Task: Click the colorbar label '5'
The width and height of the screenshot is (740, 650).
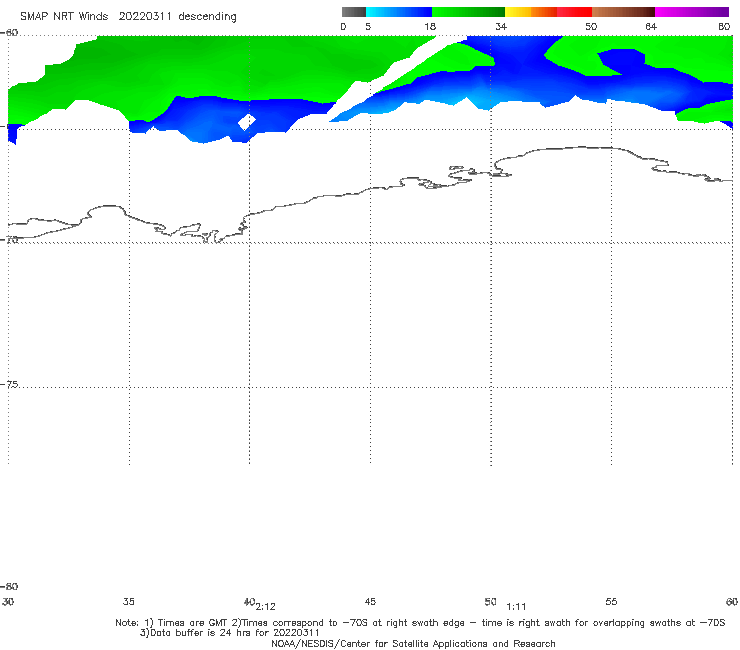Action: click(x=368, y=26)
